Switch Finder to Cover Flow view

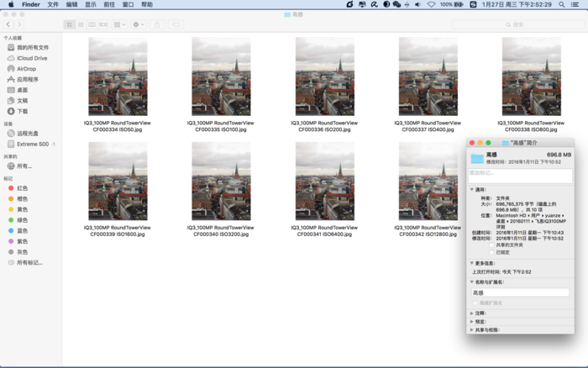coord(102,24)
